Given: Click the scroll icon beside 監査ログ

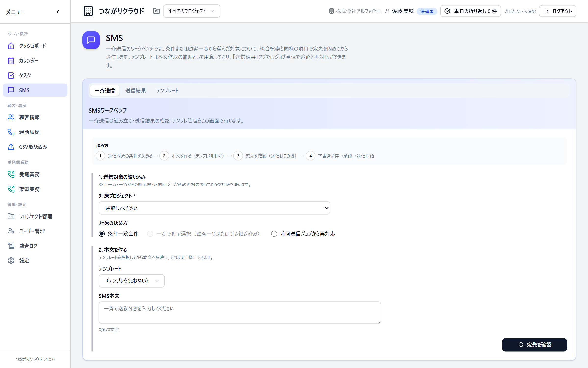Looking at the screenshot, I should [11, 246].
